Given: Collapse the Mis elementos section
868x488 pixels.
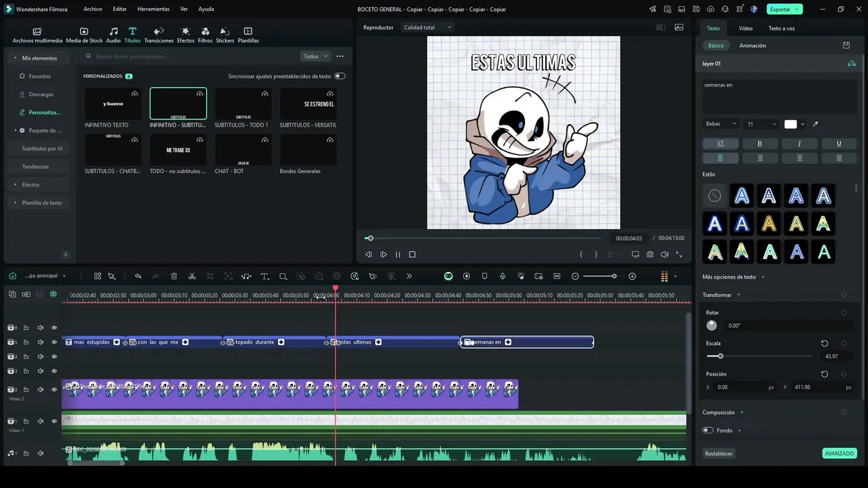Looking at the screenshot, I should tap(16, 58).
